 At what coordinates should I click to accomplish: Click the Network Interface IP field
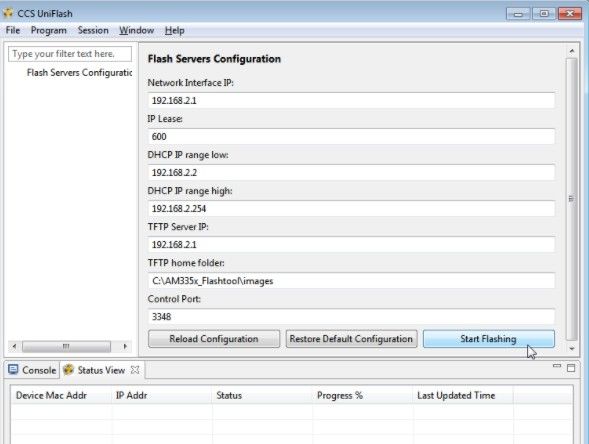point(351,100)
